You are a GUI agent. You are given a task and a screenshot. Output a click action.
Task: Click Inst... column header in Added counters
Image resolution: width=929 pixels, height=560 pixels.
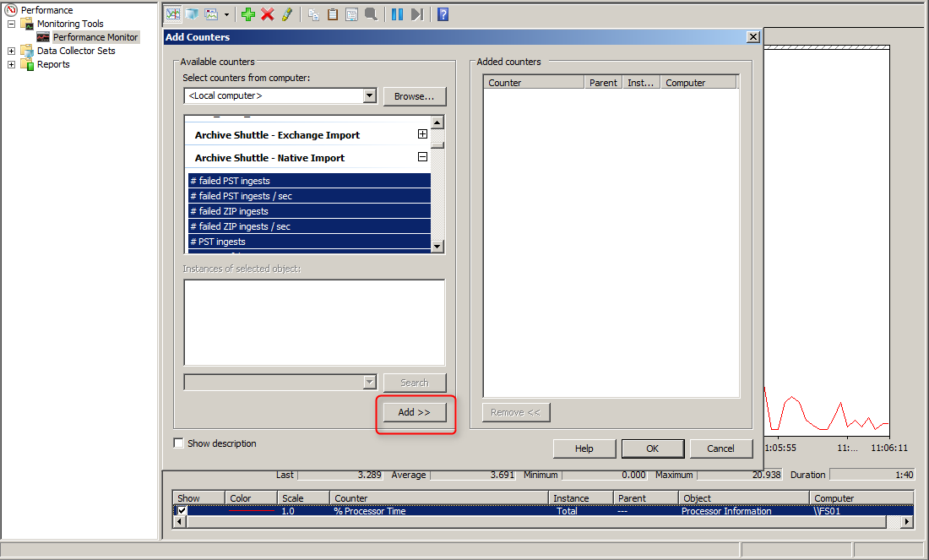[x=641, y=83]
